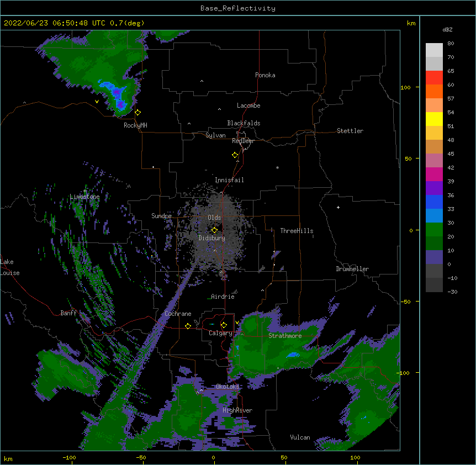Click the yellow marker west of Calgary near Cochrane

[x=188, y=326]
